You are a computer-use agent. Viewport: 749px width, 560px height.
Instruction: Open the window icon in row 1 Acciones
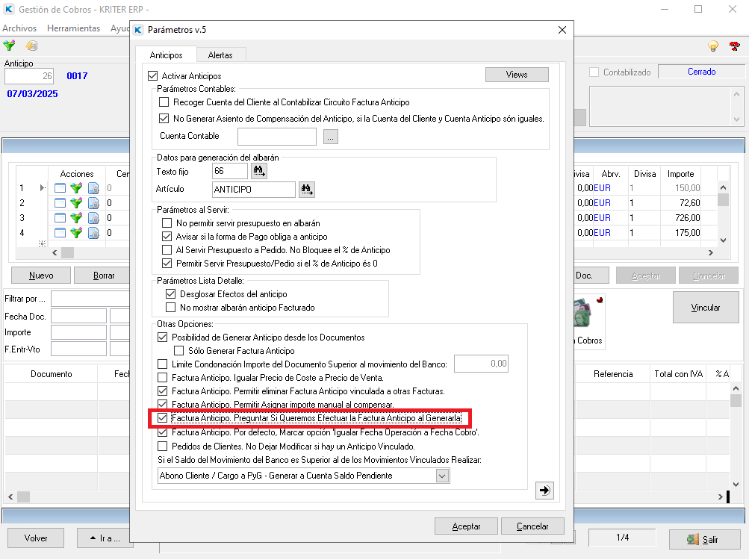(60, 188)
